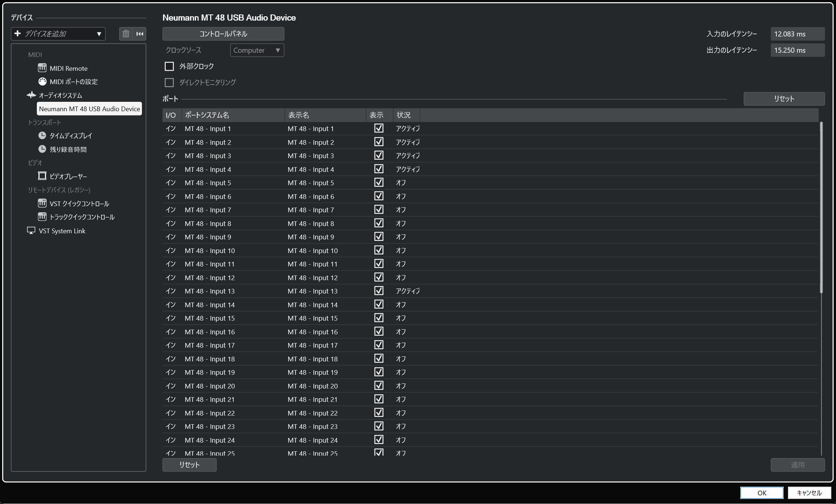The width and height of the screenshot is (836, 504).
Task: Select VST System Link in the tree
Action: coord(62,231)
